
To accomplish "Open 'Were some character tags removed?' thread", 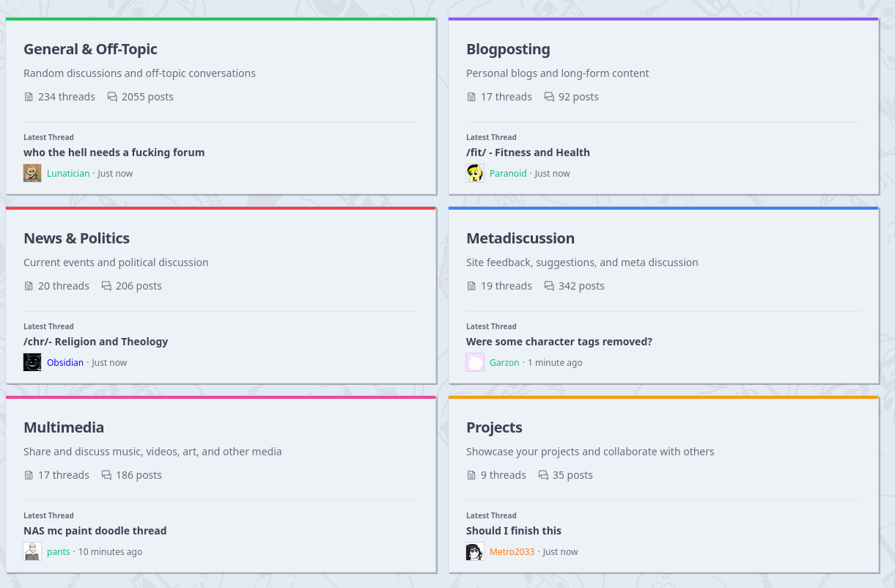I will point(559,342).
